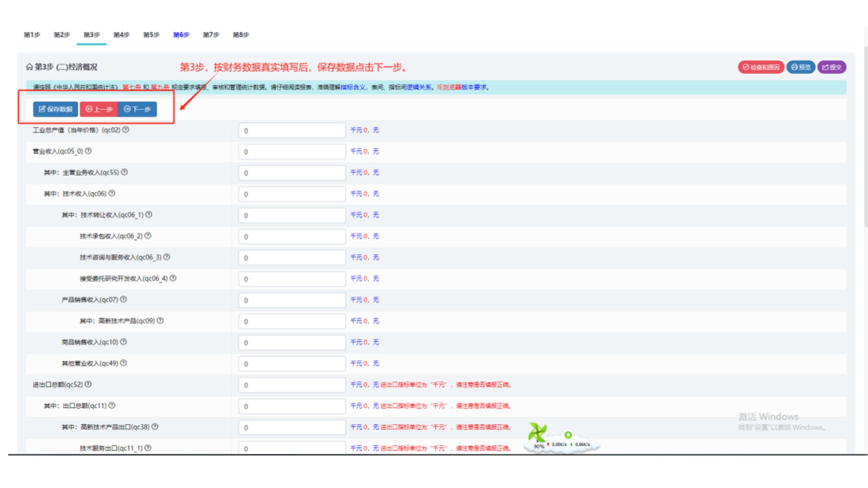Click the purple 提交 button
This screenshot has width=868, height=488.
click(832, 67)
